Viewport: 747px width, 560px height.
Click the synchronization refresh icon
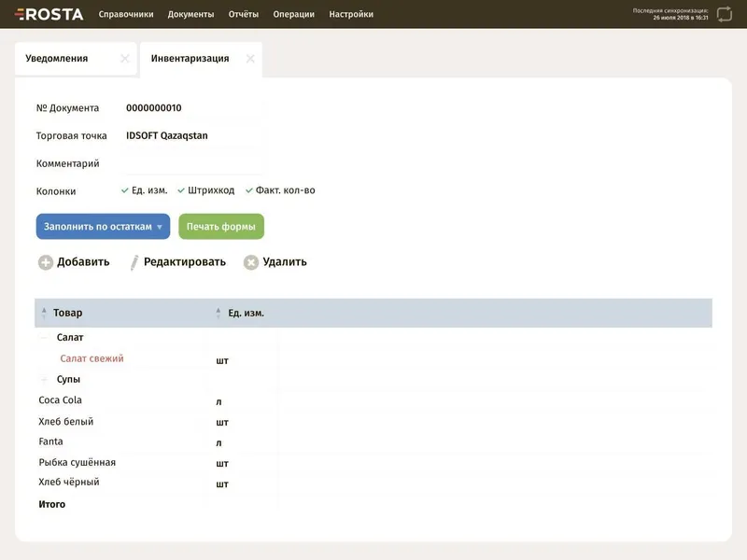(x=725, y=14)
